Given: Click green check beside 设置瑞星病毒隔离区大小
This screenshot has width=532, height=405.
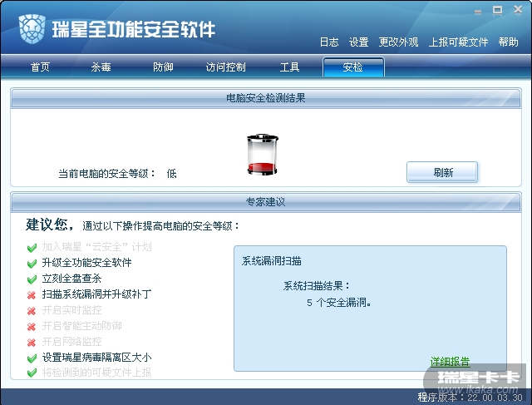Looking at the screenshot, I should click(x=32, y=358).
